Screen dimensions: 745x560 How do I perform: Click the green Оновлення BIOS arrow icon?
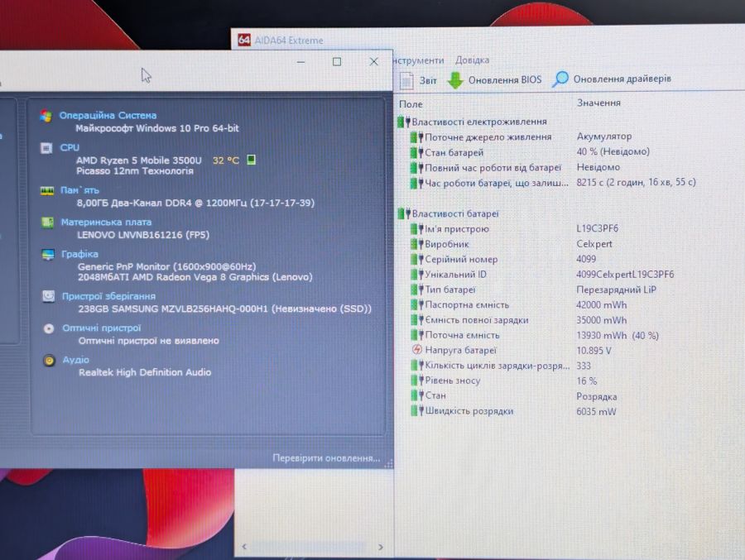pyautogui.click(x=455, y=79)
